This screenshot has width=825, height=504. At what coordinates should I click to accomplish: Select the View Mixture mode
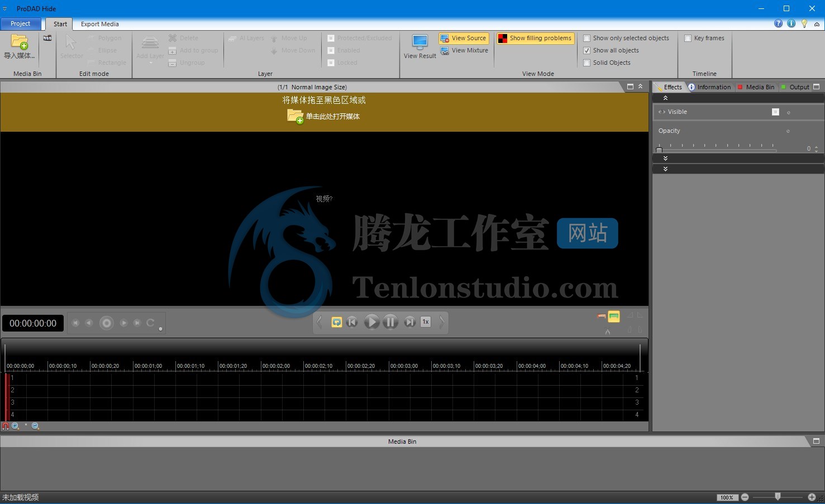(x=464, y=50)
